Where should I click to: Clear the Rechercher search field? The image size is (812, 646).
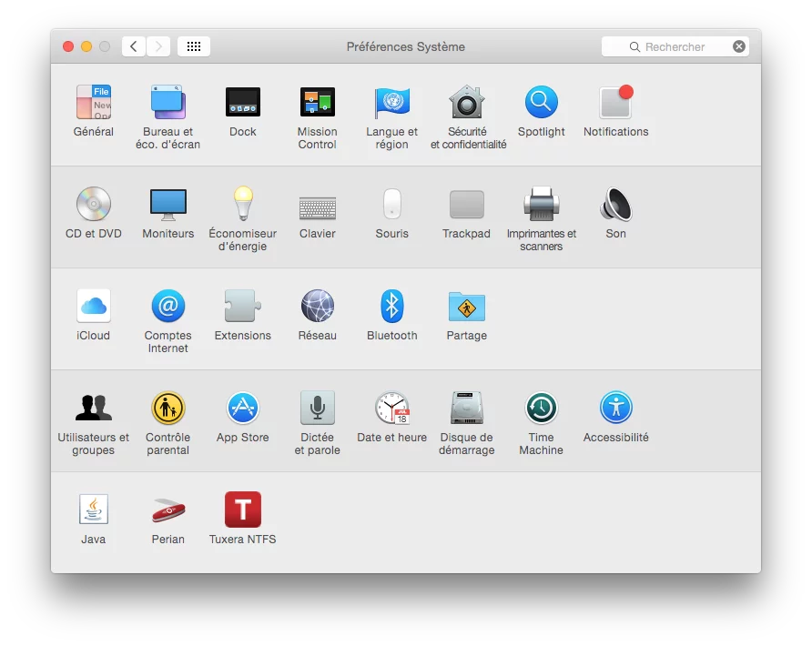[739, 46]
